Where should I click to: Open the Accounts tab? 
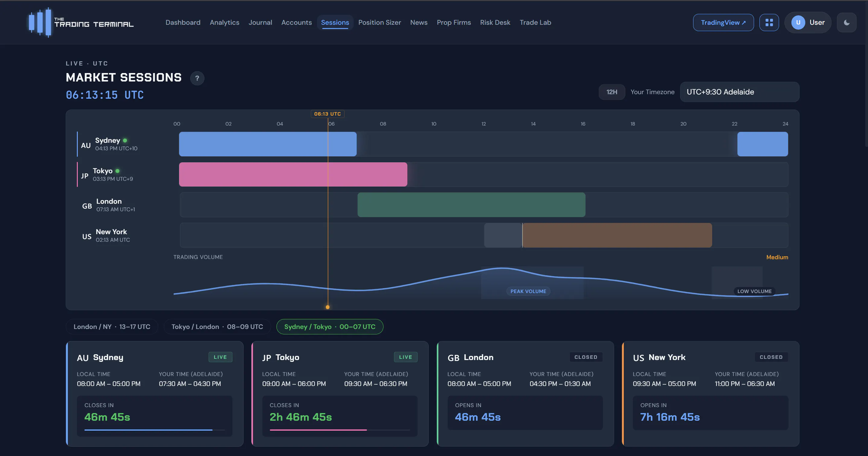point(297,22)
